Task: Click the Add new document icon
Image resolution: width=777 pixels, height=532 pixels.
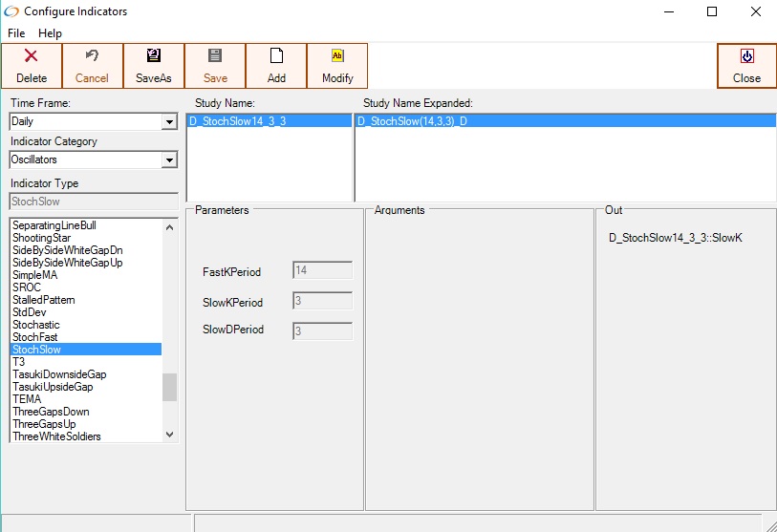Action: [276, 56]
